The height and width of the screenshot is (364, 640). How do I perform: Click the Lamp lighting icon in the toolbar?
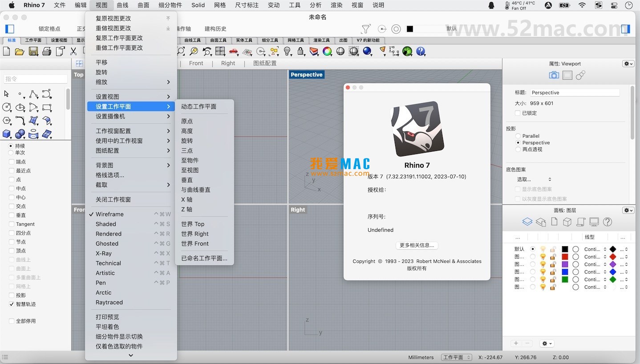click(x=288, y=51)
